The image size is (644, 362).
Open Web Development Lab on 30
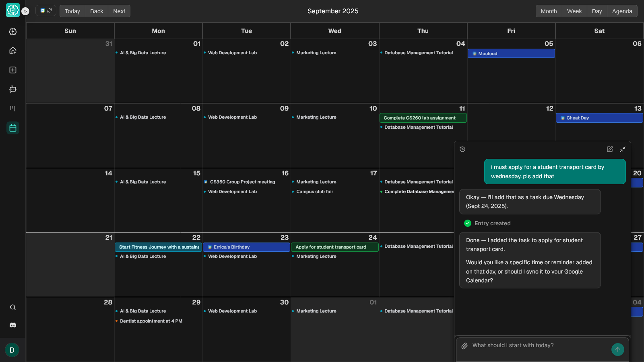coord(232,311)
